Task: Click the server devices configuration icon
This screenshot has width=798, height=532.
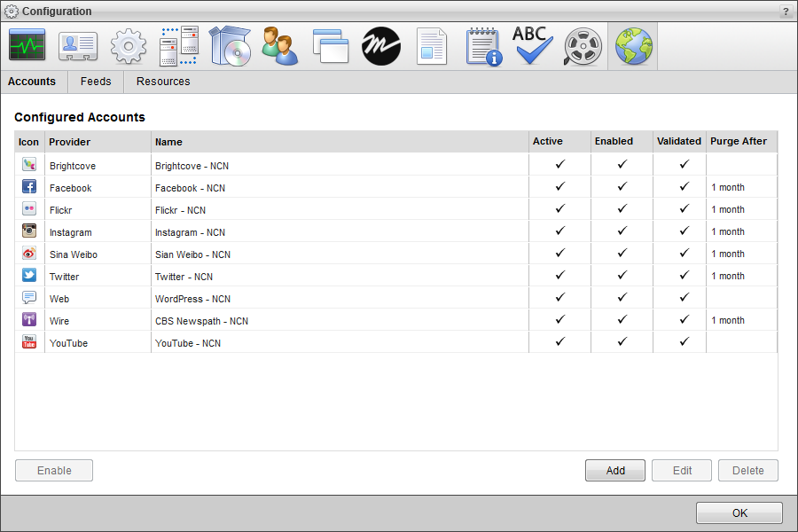Action: [178, 45]
